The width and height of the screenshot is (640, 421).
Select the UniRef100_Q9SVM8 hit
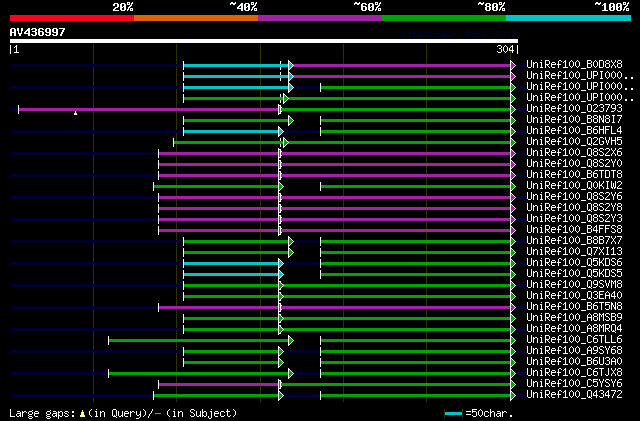[x=574, y=285]
